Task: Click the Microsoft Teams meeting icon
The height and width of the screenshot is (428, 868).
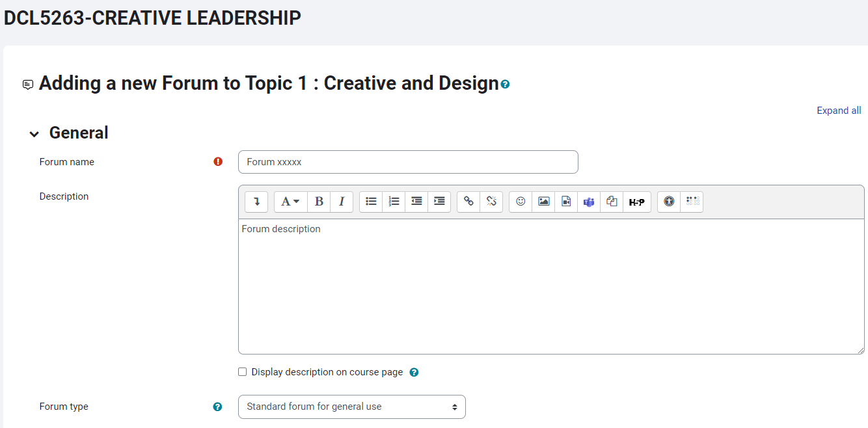Action: 589,202
